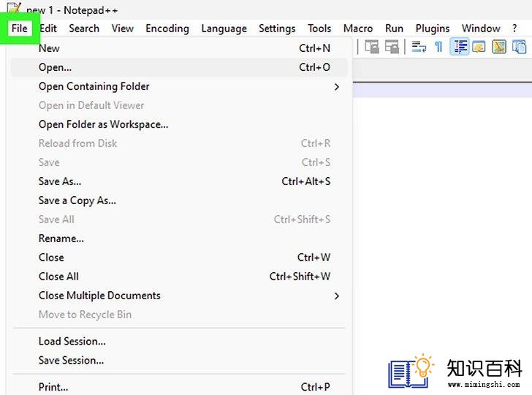Open the Edit menu
This screenshot has width=532, height=395.
click(48, 29)
